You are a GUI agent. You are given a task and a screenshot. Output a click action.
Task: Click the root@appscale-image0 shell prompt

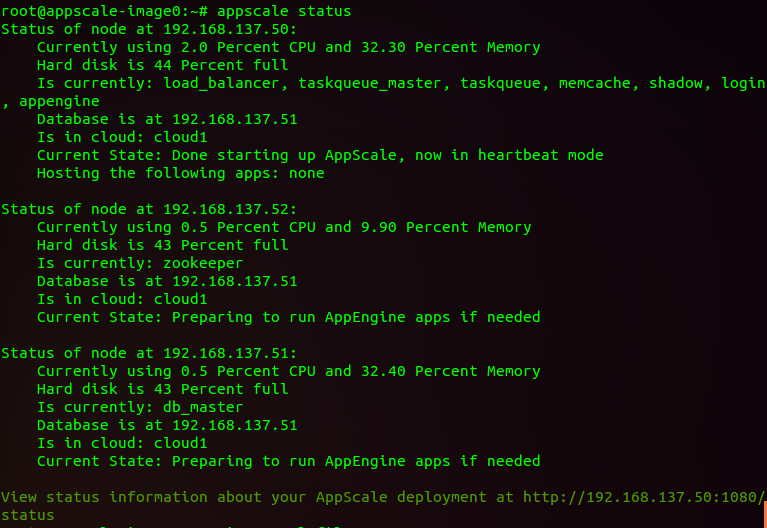[105, 11]
